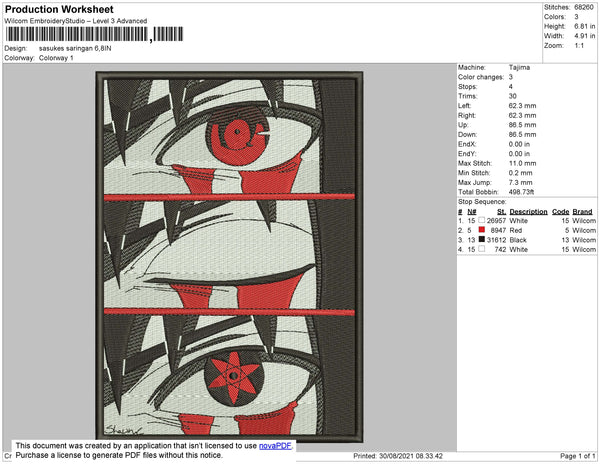
Task: Click stitch count 742 in row 4
Action: (x=501, y=249)
